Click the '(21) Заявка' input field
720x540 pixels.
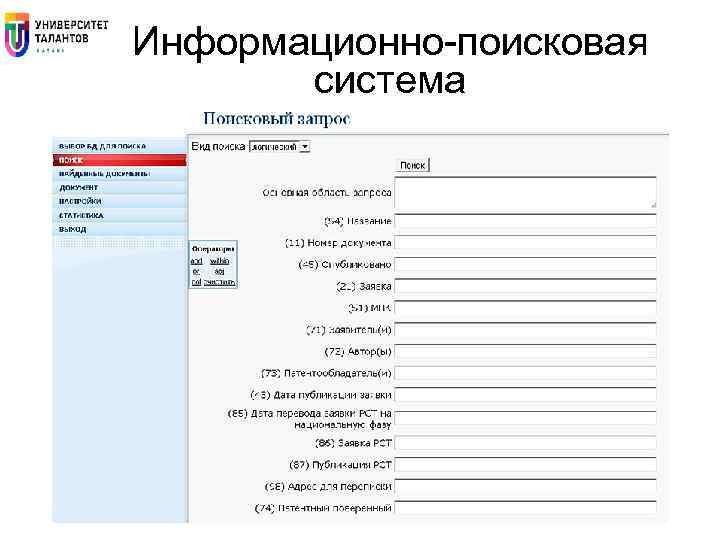(525, 286)
